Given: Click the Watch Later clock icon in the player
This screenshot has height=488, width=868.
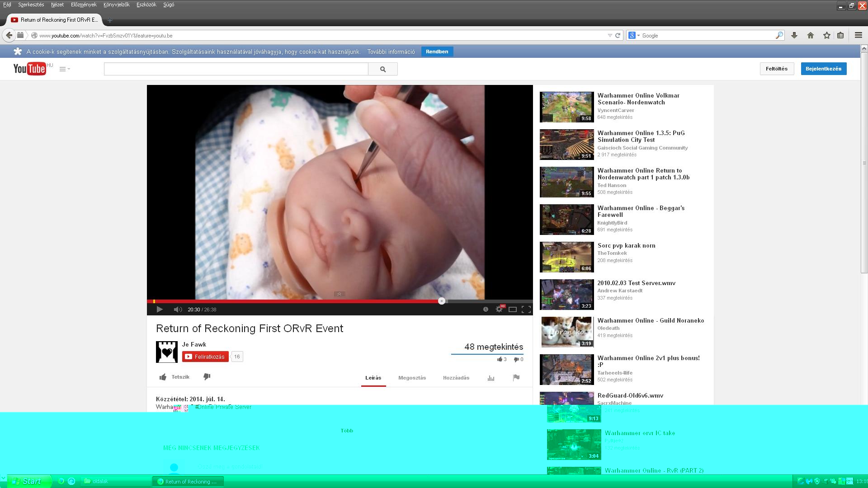Looking at the screenshot, I should 486,310.
